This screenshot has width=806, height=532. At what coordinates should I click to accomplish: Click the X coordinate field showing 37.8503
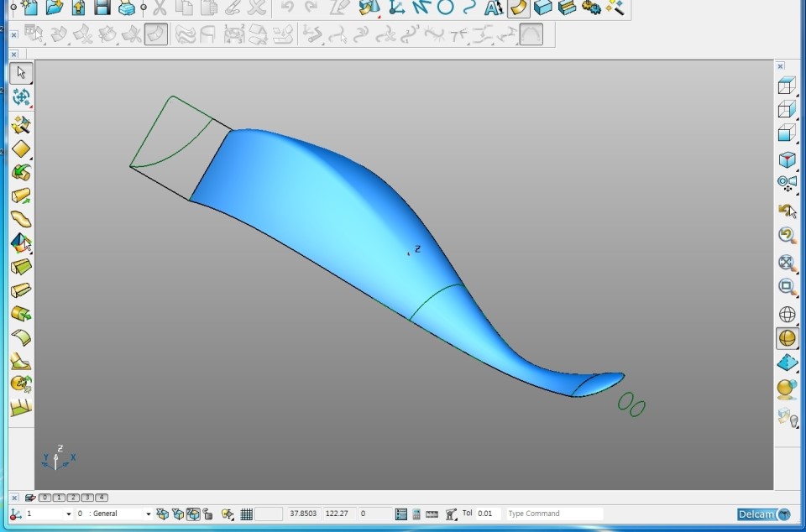click(x=303, y=514)
